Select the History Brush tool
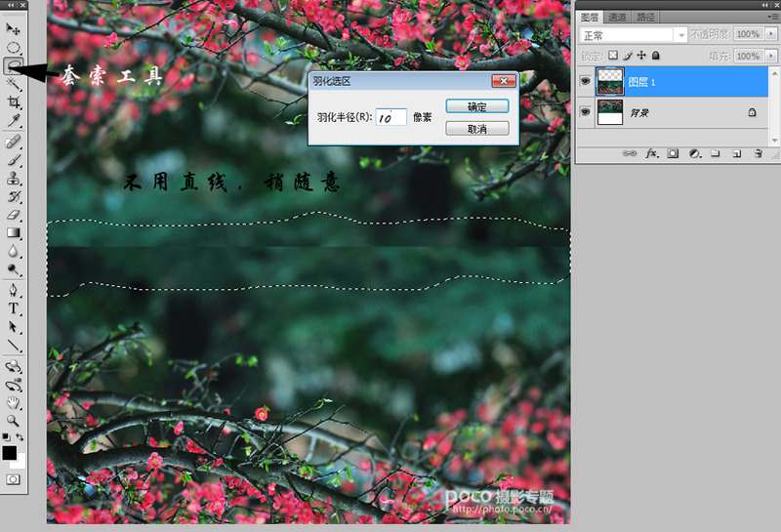The image size is (781, 532). pos(13,197)
